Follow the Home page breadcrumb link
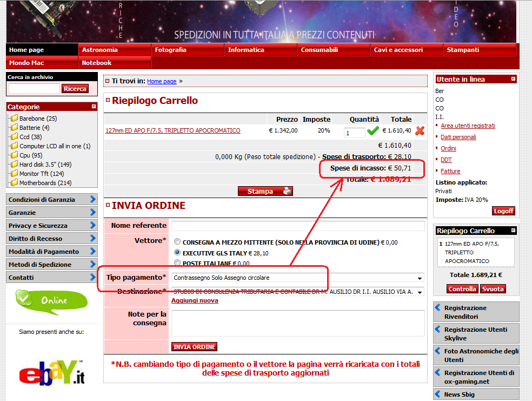The height and width of the screenshot is (401, 532). pyautogui.click(x=162, y=81)
